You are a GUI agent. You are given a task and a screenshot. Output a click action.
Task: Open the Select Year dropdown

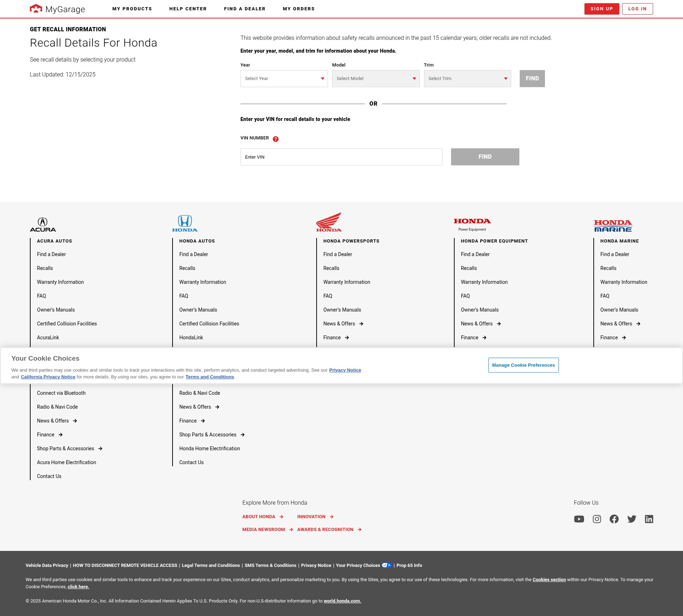click(284, 79)
